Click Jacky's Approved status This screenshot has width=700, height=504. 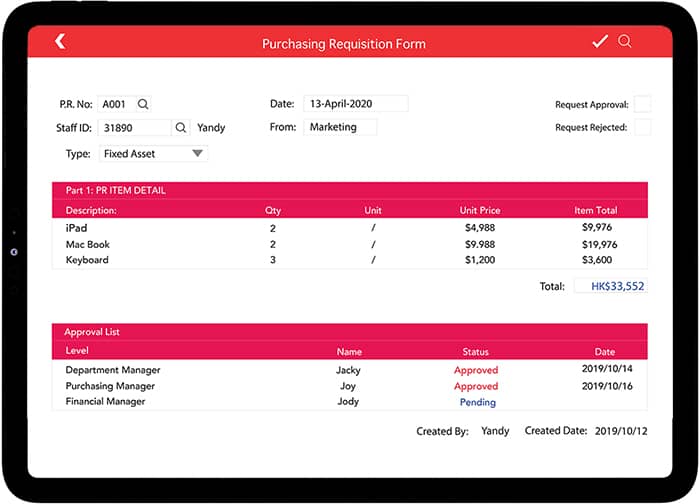(476, 370)
